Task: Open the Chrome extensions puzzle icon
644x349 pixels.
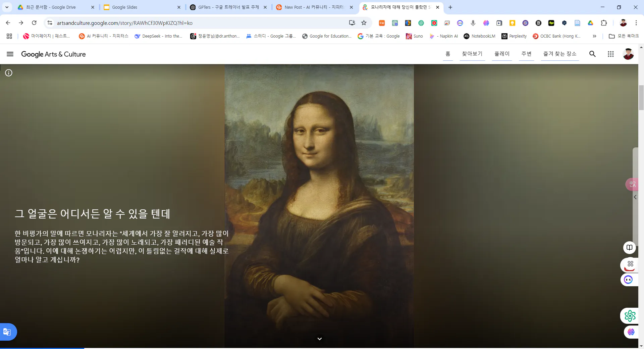Action: coord(604,23)
